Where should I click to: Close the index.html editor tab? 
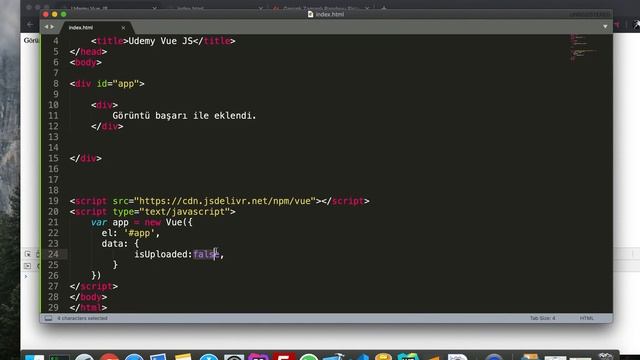tap(123, 28)
